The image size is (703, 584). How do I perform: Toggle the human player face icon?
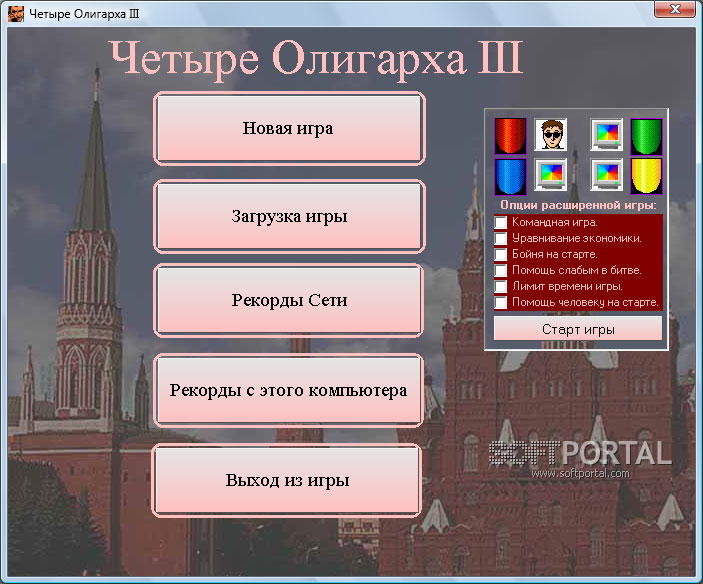point(551,134)
